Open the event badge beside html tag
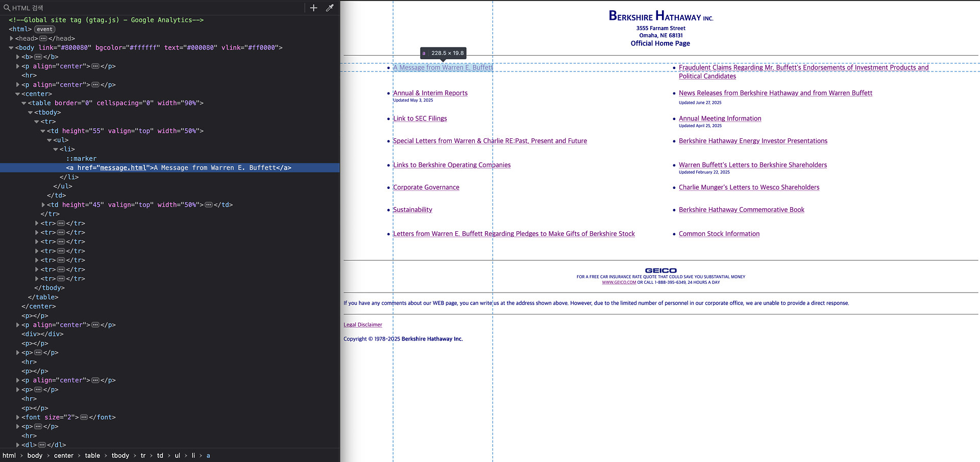The image size is (980, 462). [x=44, y=29]
